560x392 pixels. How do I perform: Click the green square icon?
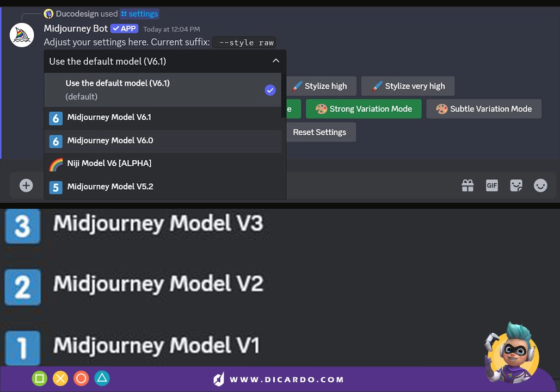tap(40, 378)
